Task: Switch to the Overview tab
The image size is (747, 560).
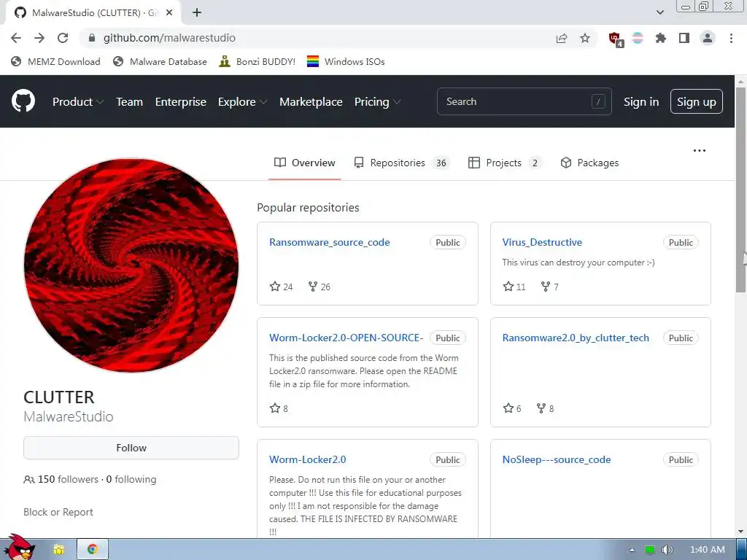Action: [x=304, y=163]
